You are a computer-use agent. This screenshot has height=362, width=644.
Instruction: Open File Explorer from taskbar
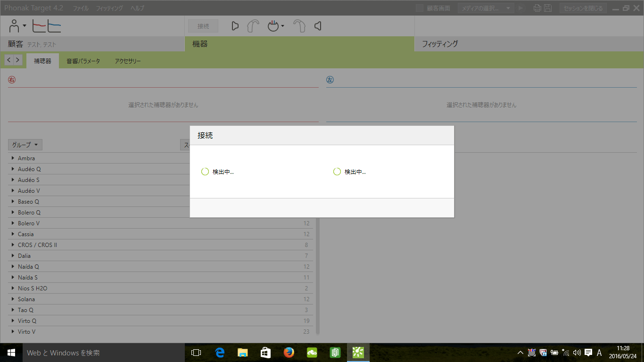coord(242,353)
